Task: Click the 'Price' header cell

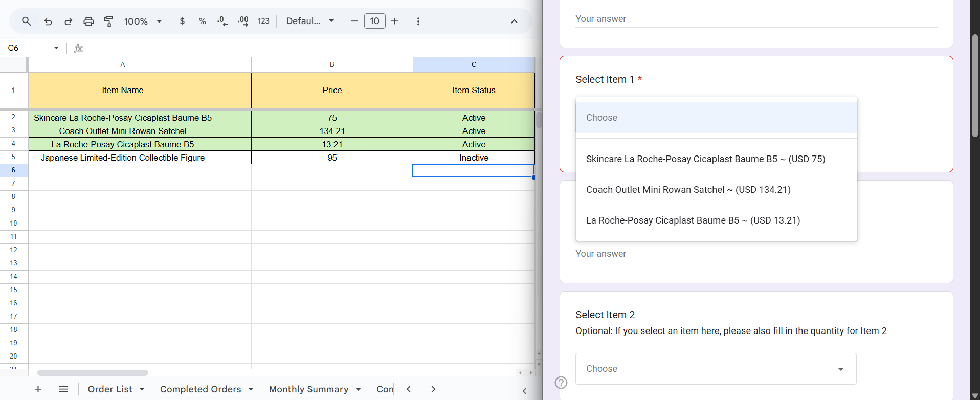Action: point(332,90)
